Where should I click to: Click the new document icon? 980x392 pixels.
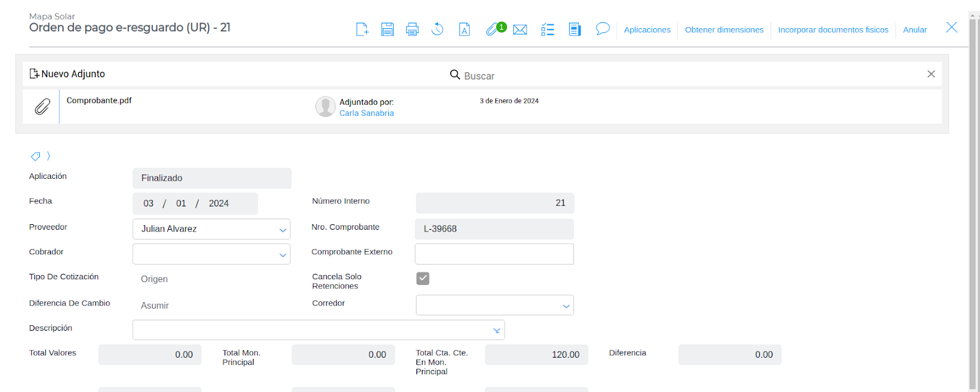(362, 29)
